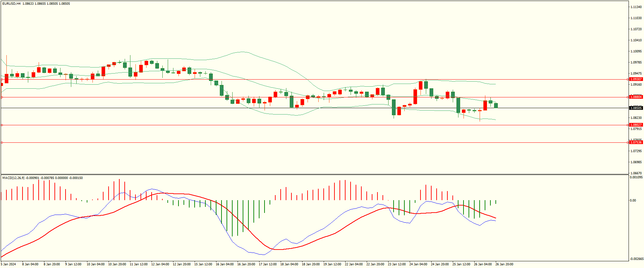
Task: Click the 5 Jan 2024 date label
Action: pos(8,264)
